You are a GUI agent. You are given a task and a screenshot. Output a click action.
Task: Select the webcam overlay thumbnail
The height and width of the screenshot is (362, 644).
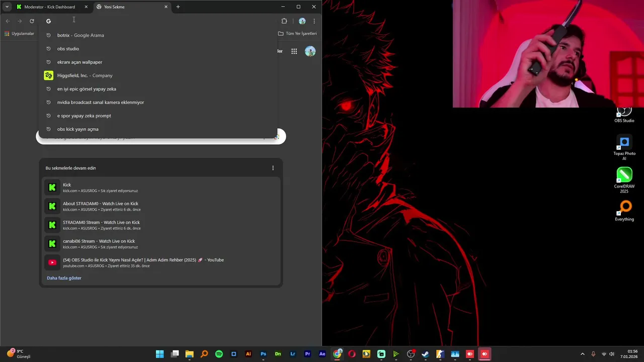pos(548,54)
